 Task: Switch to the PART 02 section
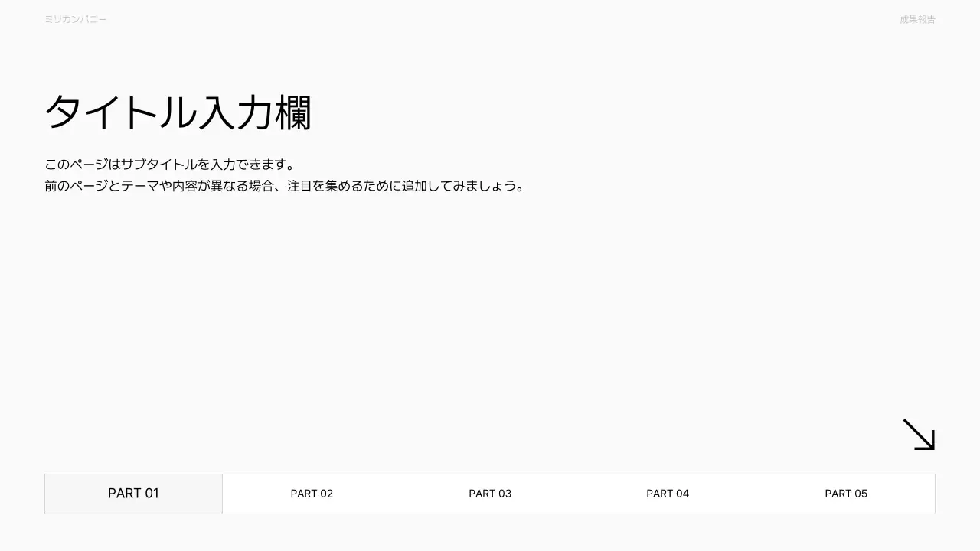point(312,494)
